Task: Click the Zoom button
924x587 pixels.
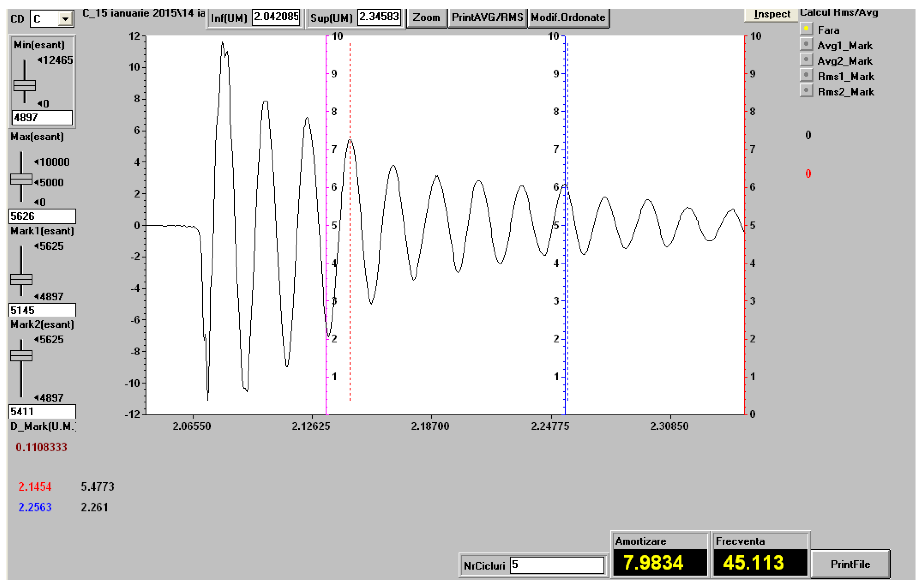Action: [x=426, y=18]
